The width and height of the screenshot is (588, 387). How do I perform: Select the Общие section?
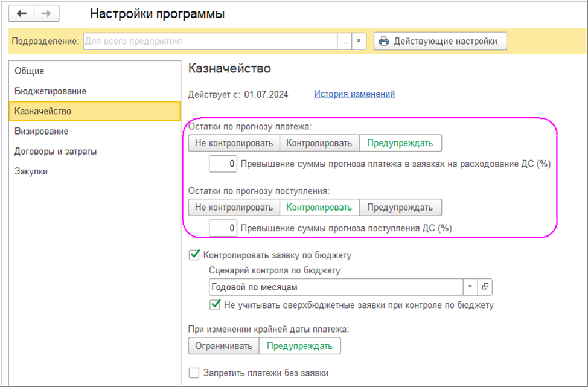(x=29, y=71)
